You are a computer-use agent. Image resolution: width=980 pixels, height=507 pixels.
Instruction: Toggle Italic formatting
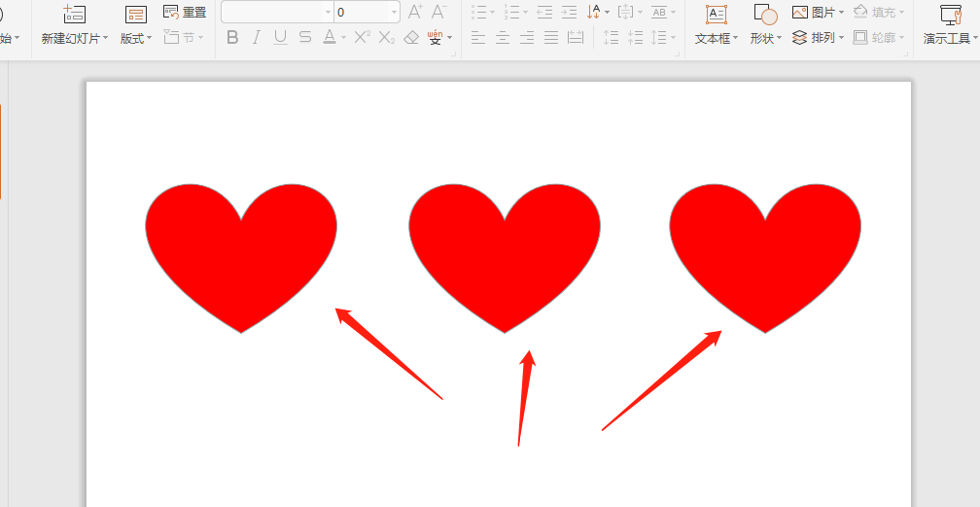pyautogui.click(x=257, y=38)
